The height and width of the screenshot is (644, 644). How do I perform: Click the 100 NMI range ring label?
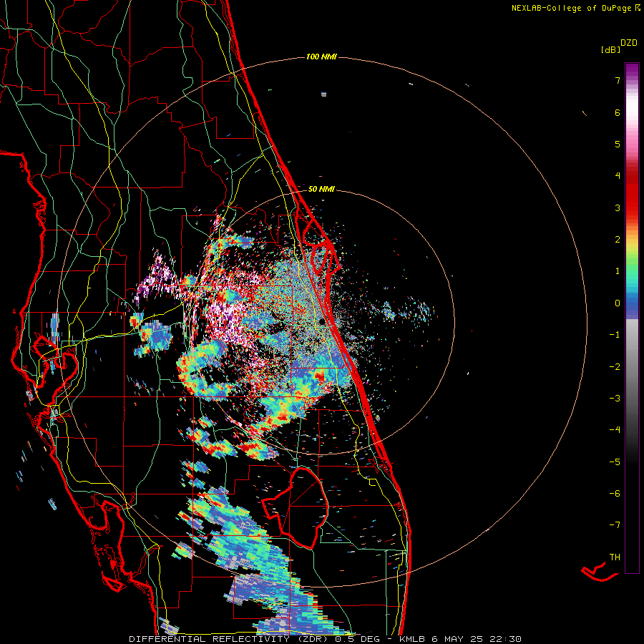point(321,57)
